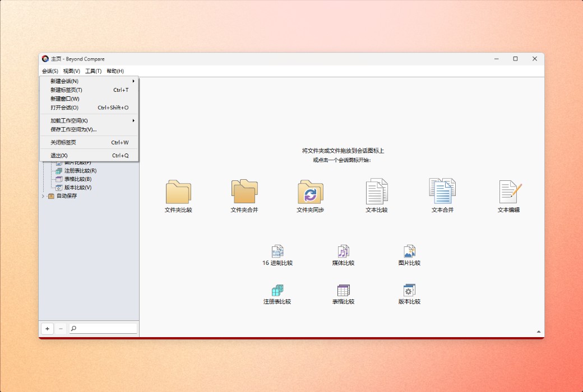583x392 pixels.
Task: Add a session with the plus button
Action: point(47,329)
